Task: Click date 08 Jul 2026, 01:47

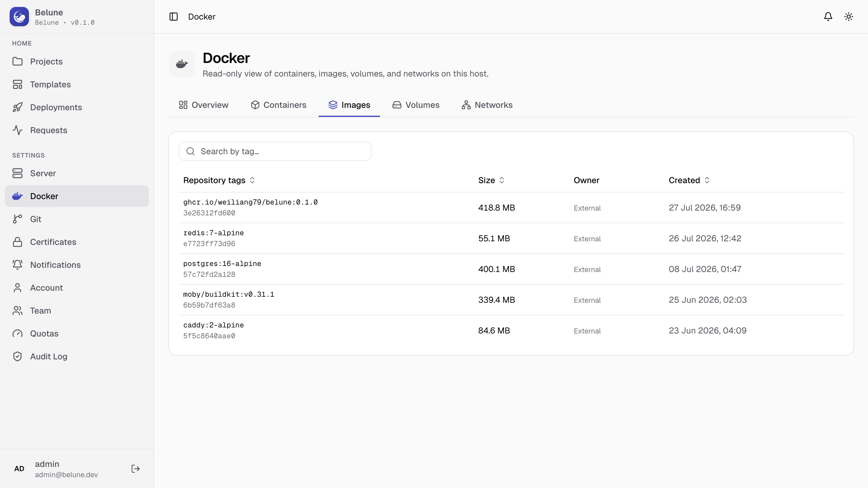Action: coord(705,269)
